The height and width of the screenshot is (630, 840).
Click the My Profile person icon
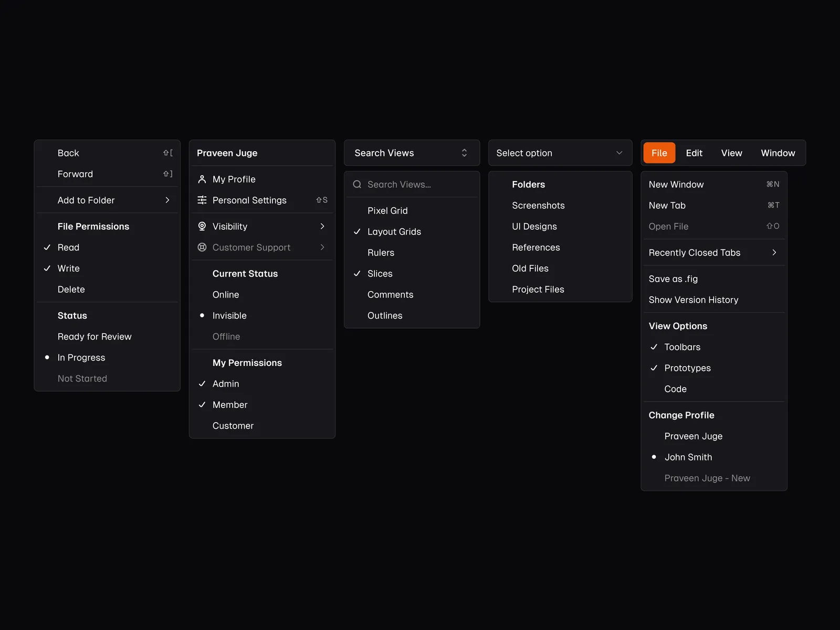point(202,179)
